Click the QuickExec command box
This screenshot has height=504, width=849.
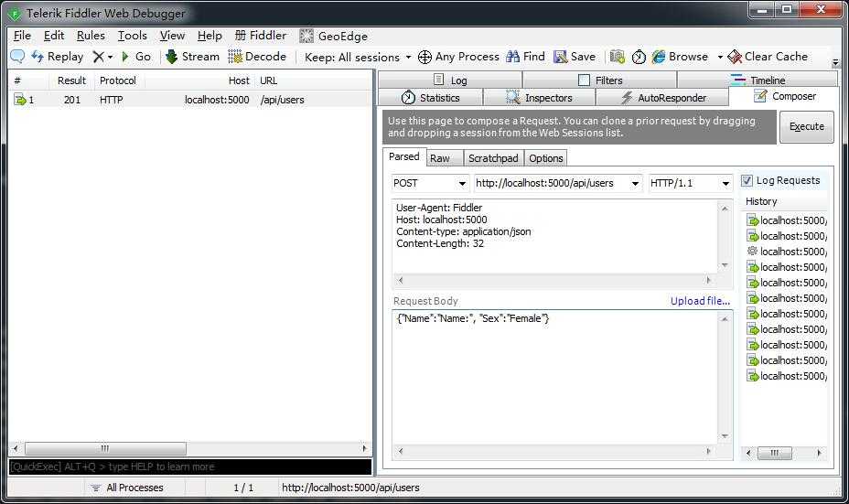point(190,466)
